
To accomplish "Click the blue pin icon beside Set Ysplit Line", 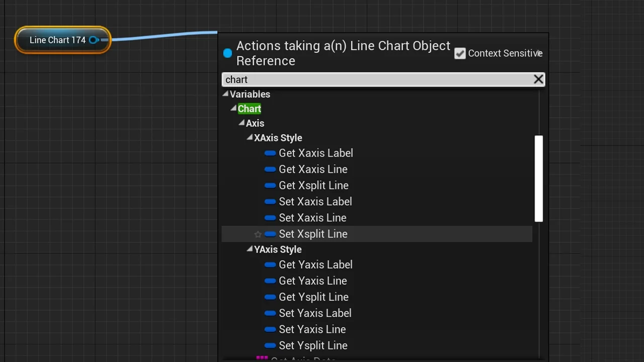I will click(x=270, y=345).
